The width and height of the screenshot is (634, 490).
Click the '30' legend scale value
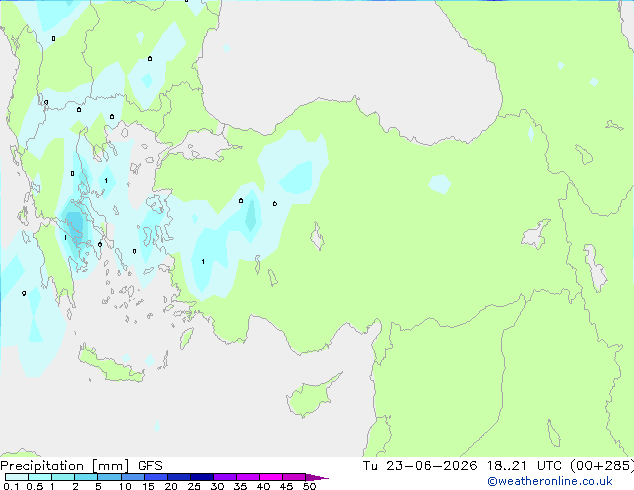coord(217,486)
